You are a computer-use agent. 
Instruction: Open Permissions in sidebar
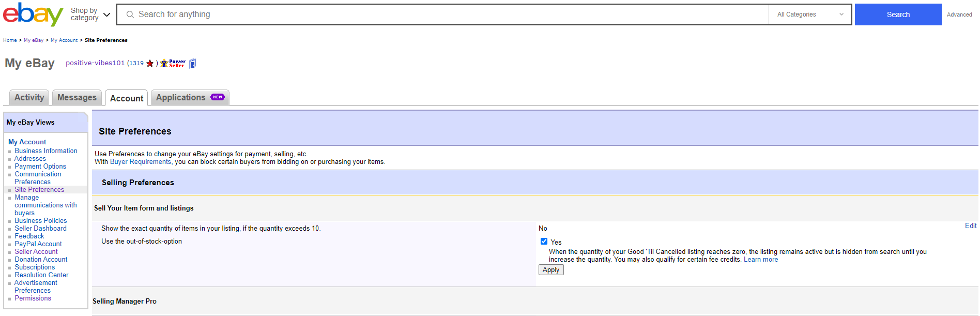33,298
